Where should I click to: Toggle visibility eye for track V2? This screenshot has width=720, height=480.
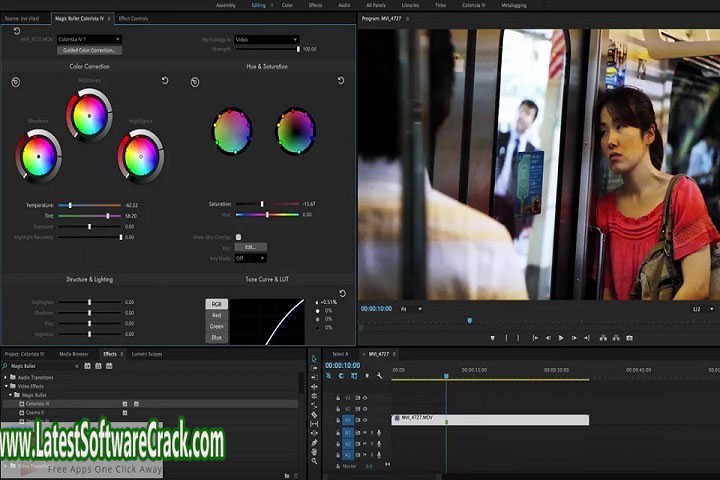pos(365,409)
